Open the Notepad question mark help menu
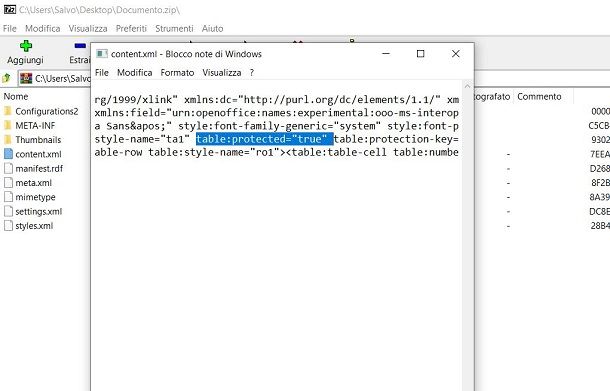The height and width of the screenshot is (391, 610). [252, 73]
